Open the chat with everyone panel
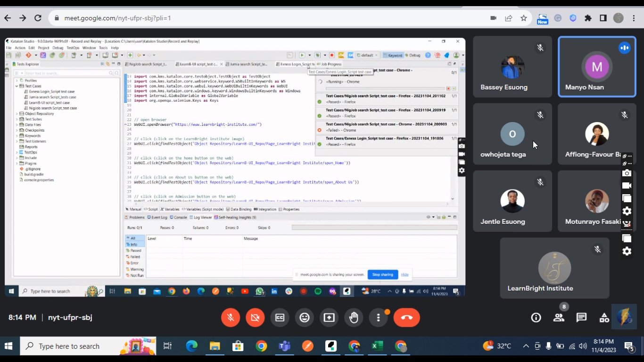644x362 pixels. click(x=581, y=318)
